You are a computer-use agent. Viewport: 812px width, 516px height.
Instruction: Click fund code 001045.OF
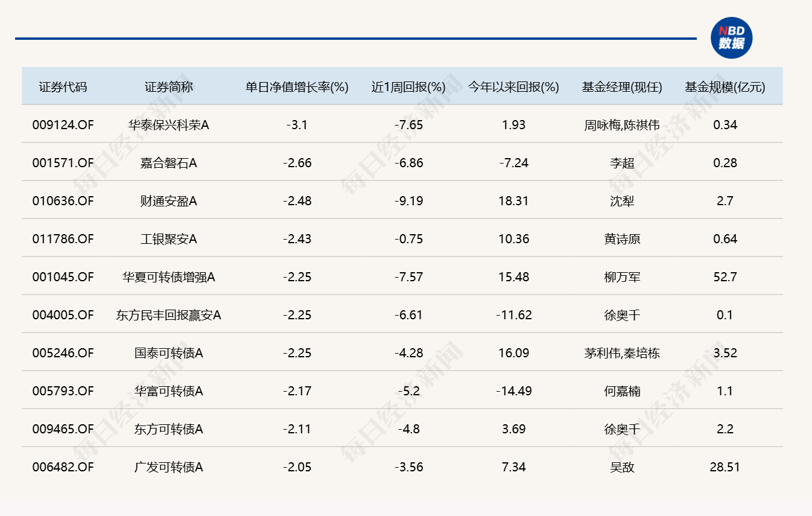63,277
